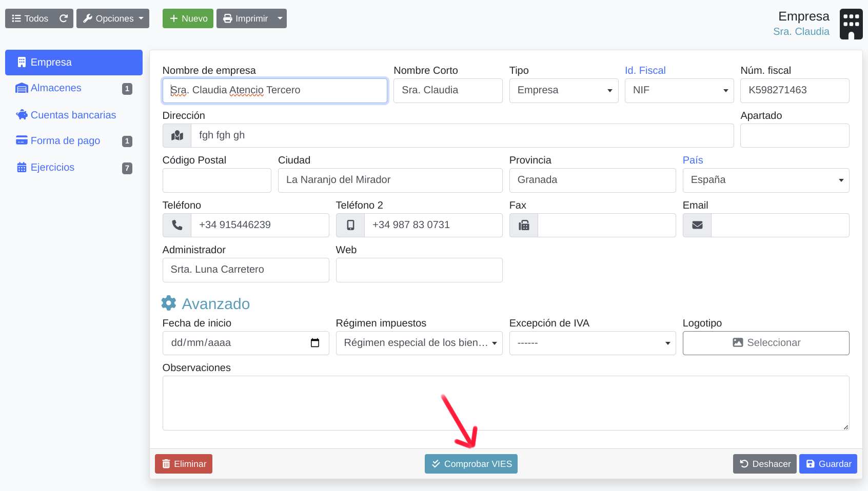Click the Ejercicios count badge
Image resolution: width=868 pixels, height=491 pixels.
[x=127, y=168]
